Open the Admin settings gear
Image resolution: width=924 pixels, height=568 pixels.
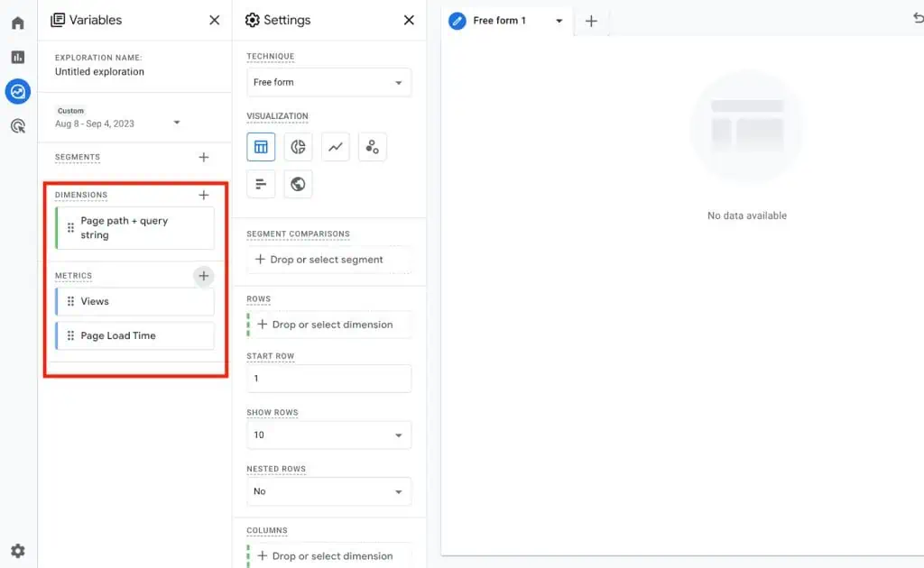pyautogui.click(x=18, y=550)
